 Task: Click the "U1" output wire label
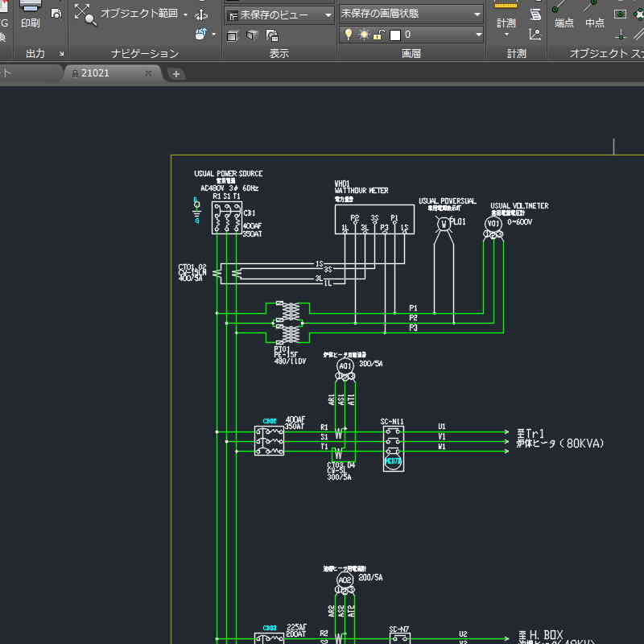tap(441, 427)
